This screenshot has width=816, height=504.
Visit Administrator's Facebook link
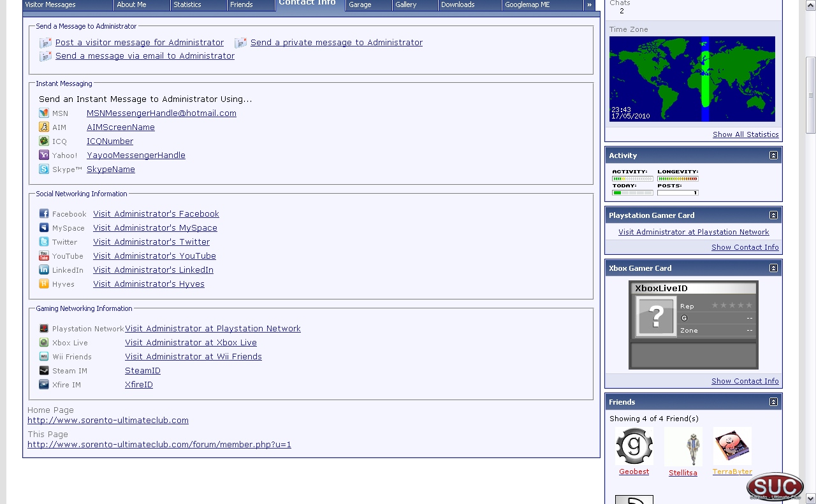156,214
